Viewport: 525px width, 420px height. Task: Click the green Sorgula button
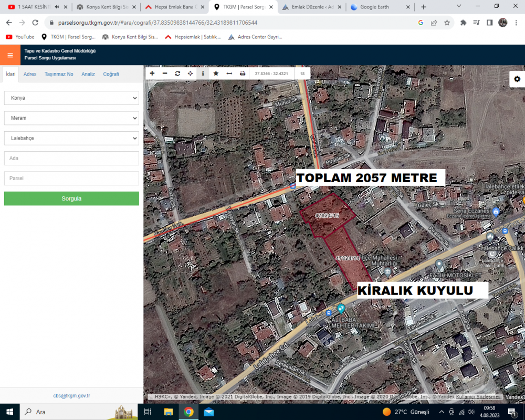pos(71,198)
